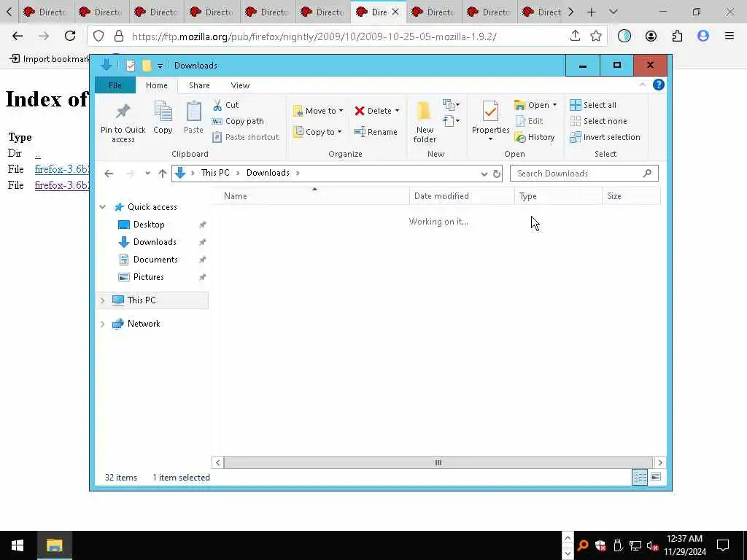This screenshot has width=747, height=560.
Task: Open File Explorer from the taskbar
Action: 54,545
